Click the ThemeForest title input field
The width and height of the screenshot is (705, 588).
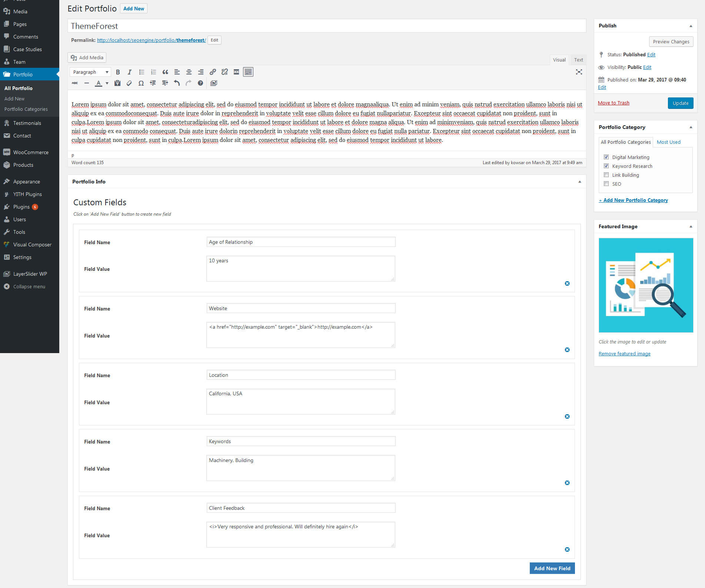coord(327,26)
